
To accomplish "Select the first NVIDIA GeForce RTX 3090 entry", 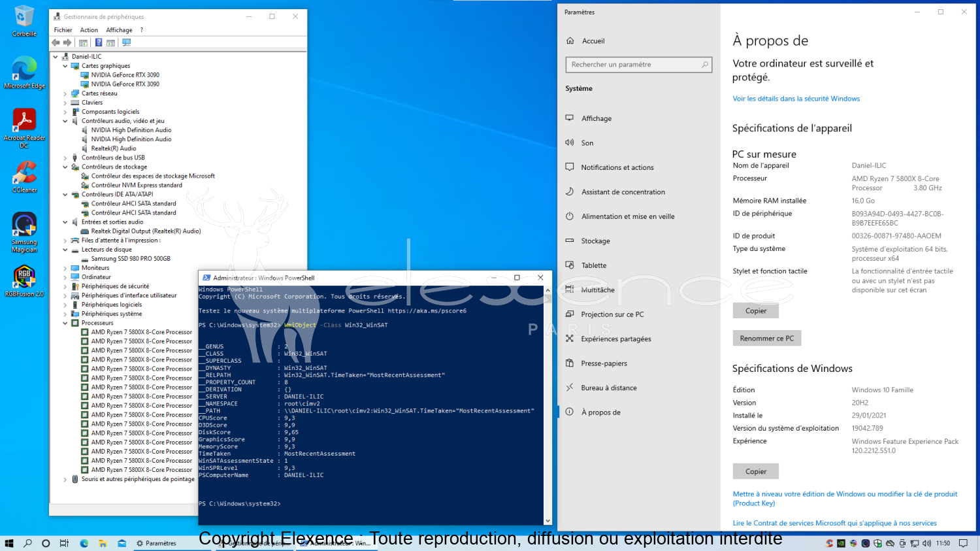I will click(x=125, y=75).
